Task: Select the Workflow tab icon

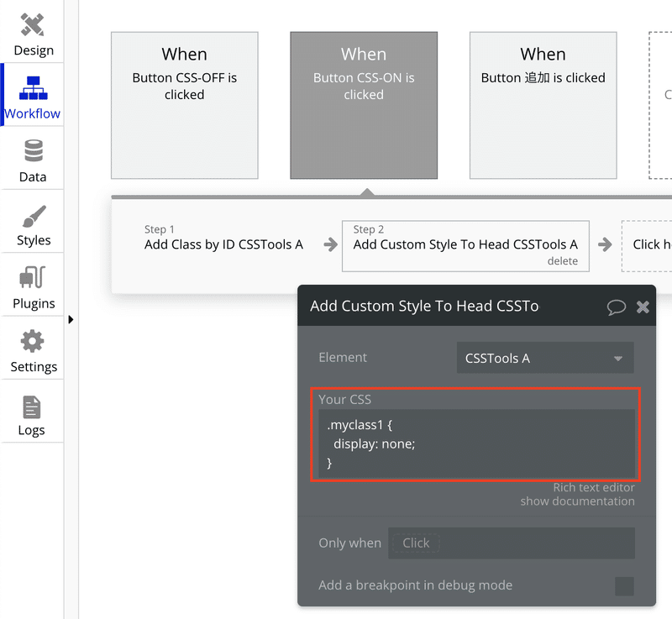Action: coord(33,88)
